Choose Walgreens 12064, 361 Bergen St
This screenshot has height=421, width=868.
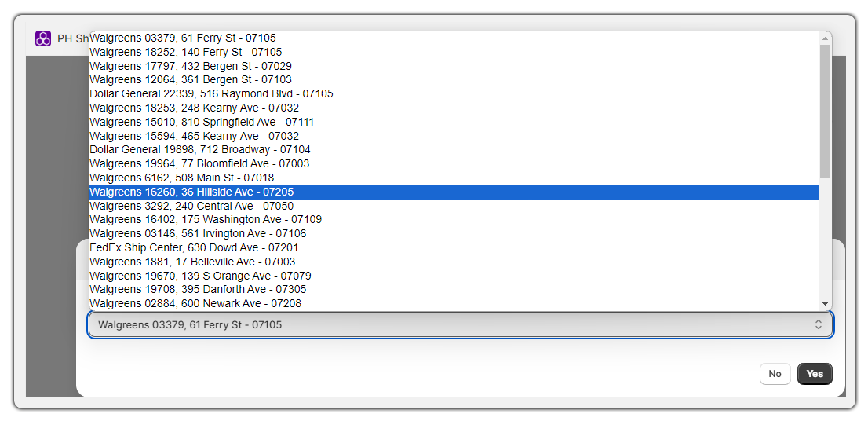click(454, 80)
